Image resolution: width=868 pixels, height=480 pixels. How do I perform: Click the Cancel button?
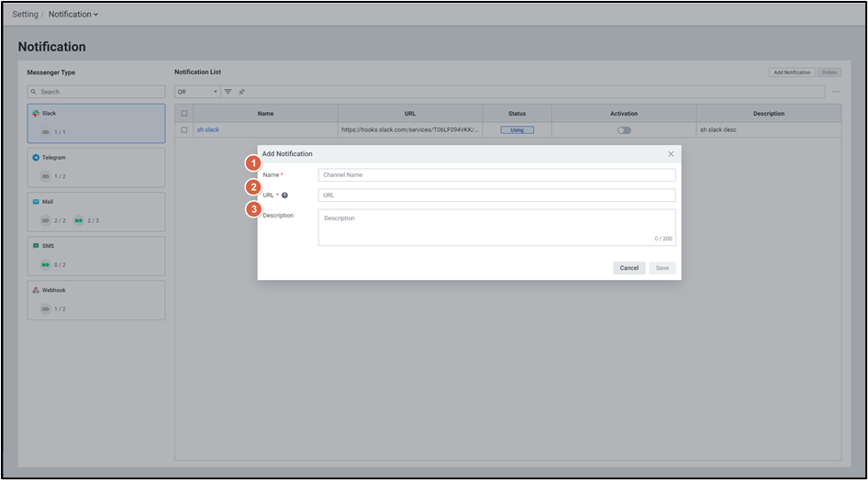tap(629, 268)
